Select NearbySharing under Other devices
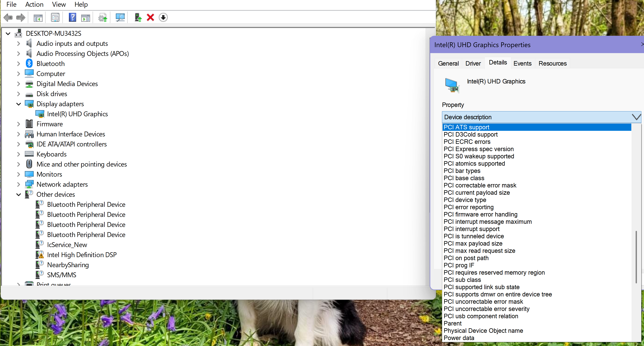Viewport: 644px width, 346px height. coord(68,265)
